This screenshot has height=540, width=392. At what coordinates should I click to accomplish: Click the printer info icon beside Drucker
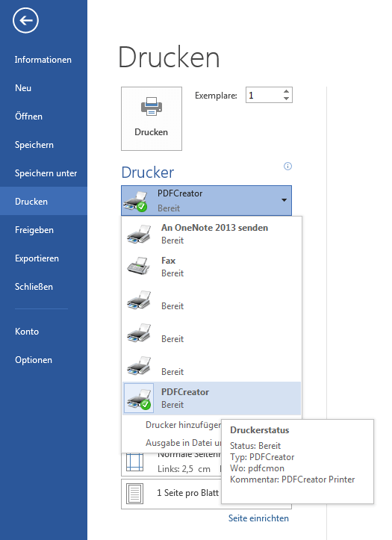pyautogui.click(x=287, y=167)
